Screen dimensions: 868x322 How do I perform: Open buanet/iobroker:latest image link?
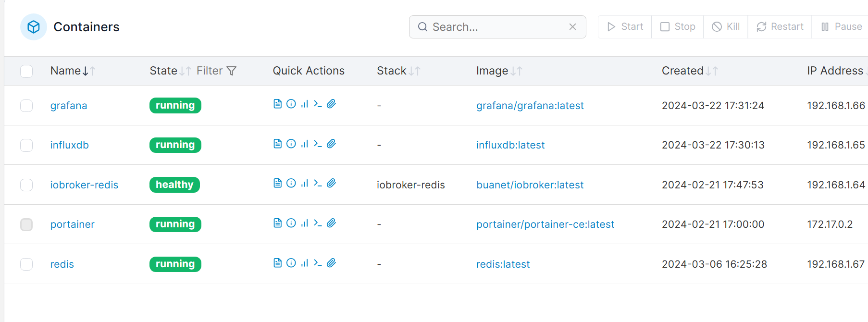(x=530, y=185)
